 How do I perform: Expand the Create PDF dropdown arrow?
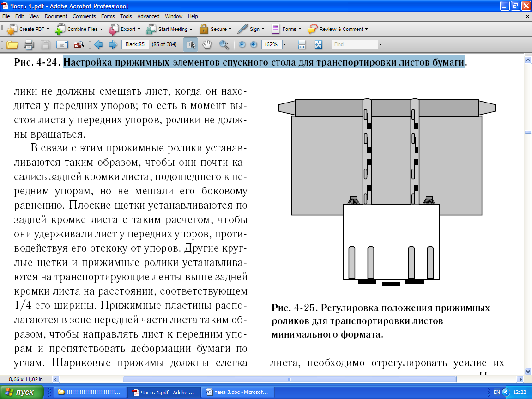point(48,29)
